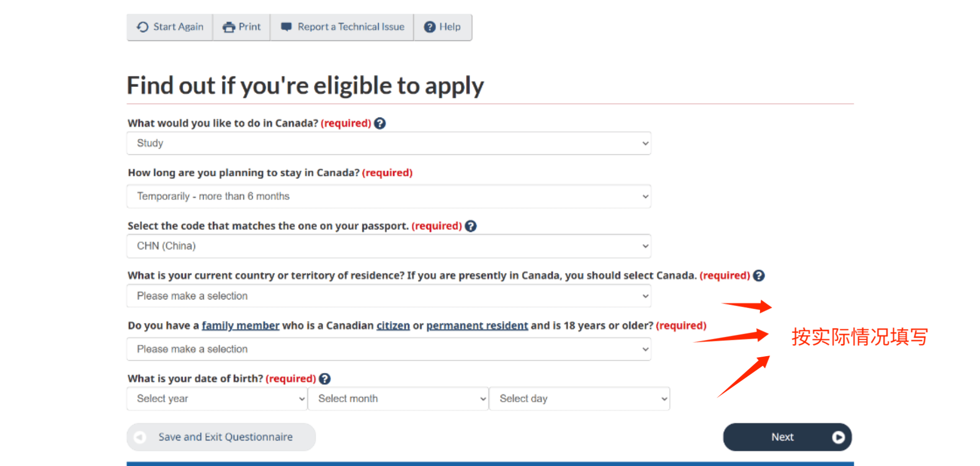The width and height of the screenshot is (980, 466).
Task: Click the help icon beside 'What would you like to do in Canada'
Action: click(x=380, y=123)
